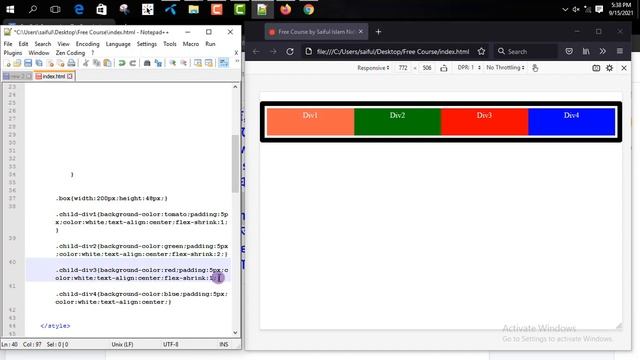
Task: Close responsive design mode
Action: [x=624, y=68]
